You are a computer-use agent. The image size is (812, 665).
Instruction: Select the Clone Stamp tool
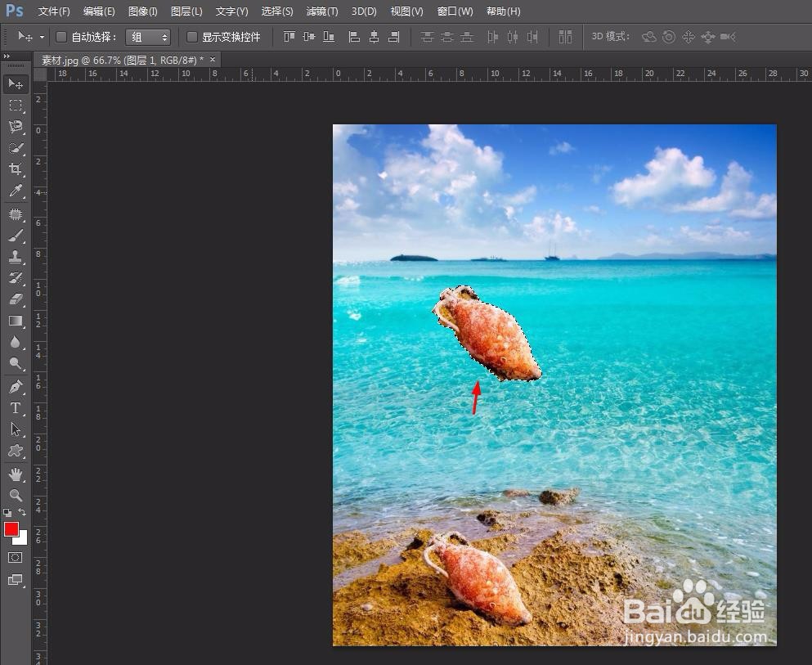(x=16, y=256)
